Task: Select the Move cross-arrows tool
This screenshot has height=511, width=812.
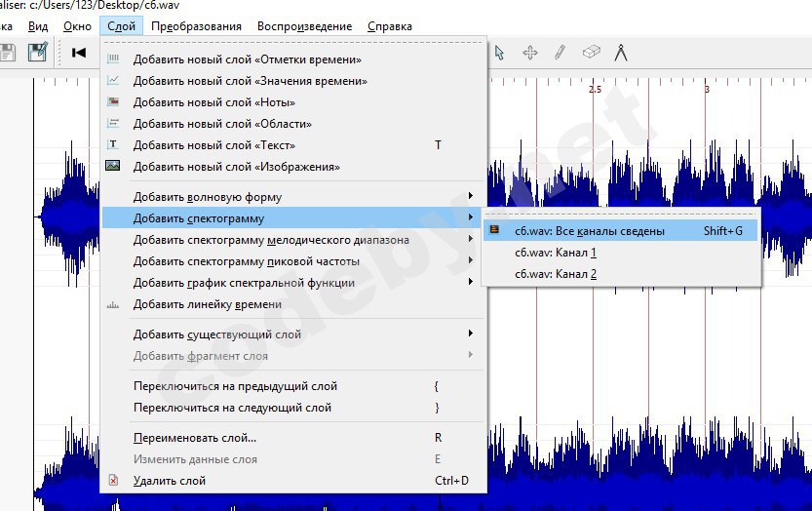Action: click(x=529, y=53)
